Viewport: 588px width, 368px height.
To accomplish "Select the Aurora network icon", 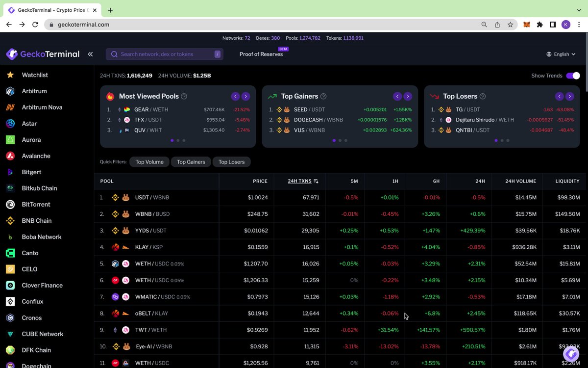I will [x=10, y=140].
